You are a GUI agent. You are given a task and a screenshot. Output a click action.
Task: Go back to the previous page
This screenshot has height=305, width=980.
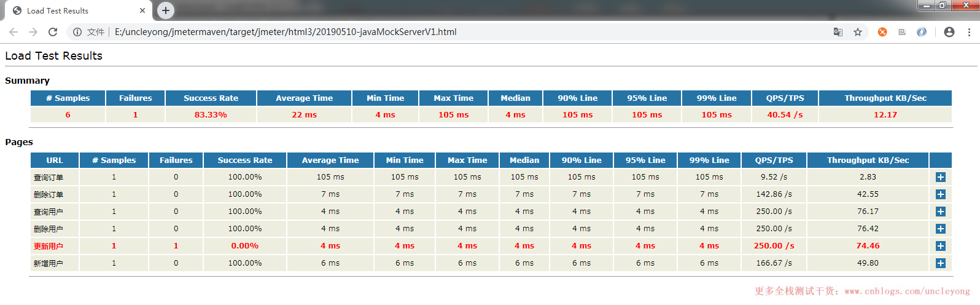pyautogui.click(x=14, y=32)
